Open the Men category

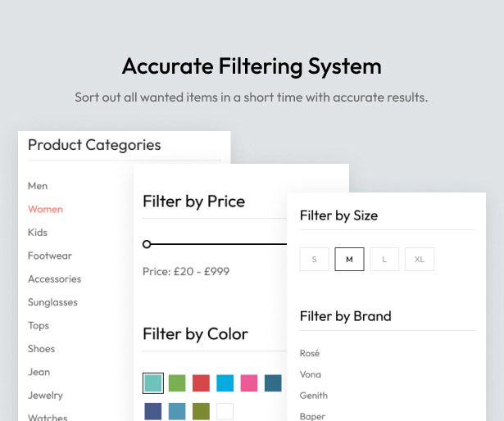[x=38, y=186]
